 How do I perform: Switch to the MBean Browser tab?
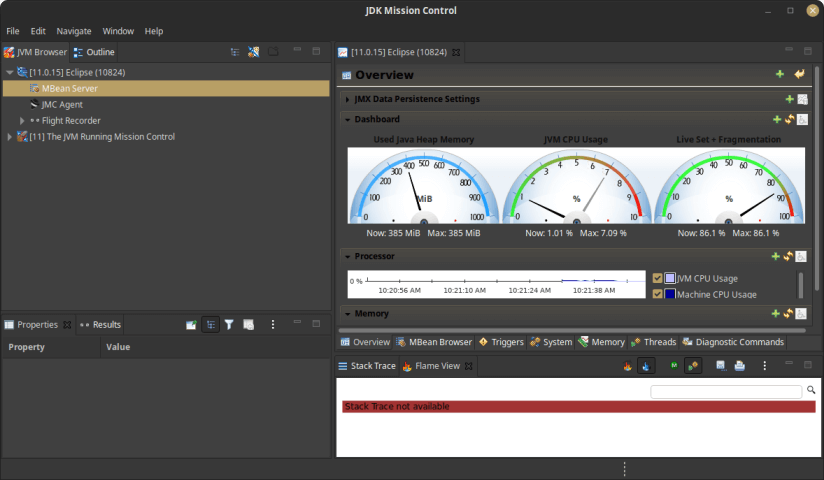pyautogui.click(x=434, y=342)
